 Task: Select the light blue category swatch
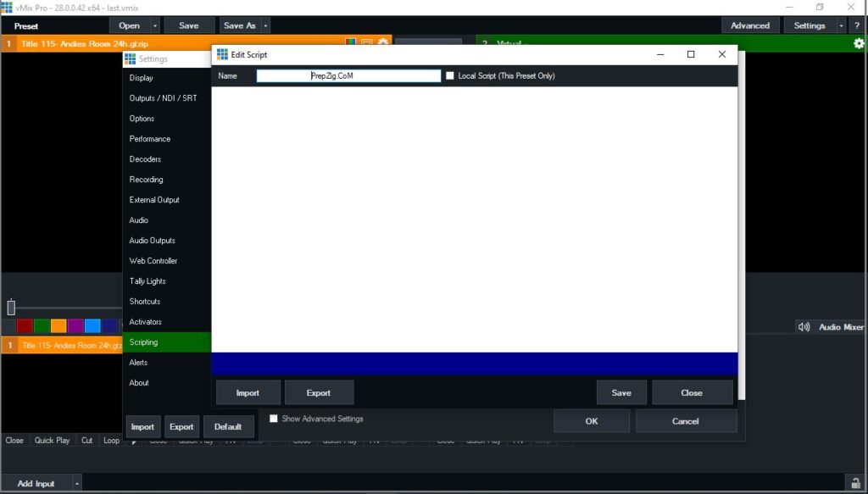point(92,326)
